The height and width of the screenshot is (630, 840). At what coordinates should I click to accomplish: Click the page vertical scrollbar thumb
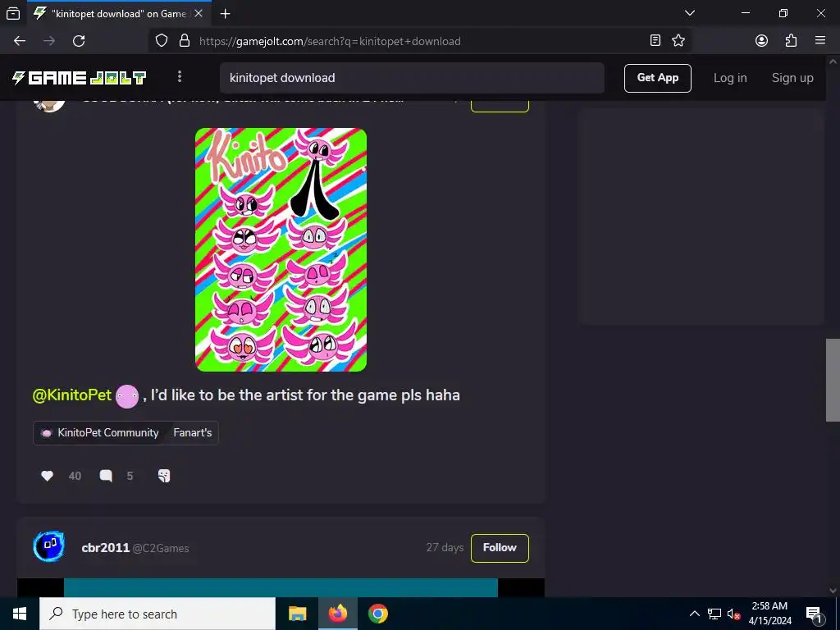[x=833, y=380]
